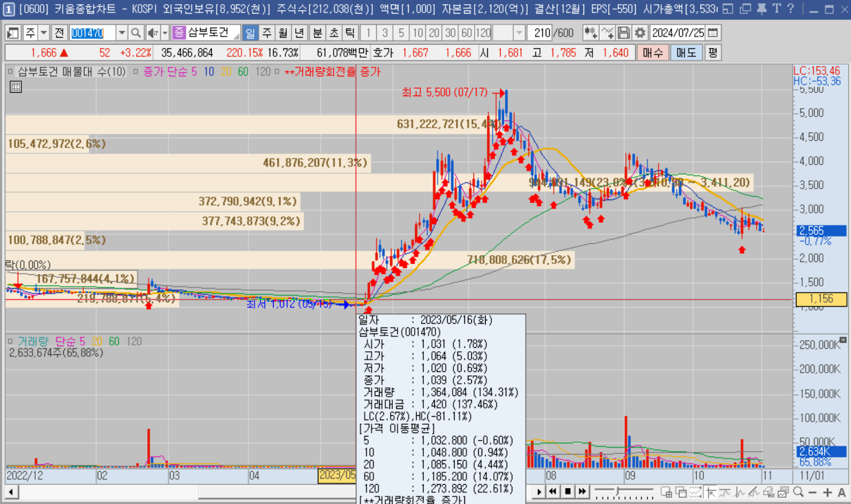
Task: Select the 30 interval button
Action: tap(451, 33)
